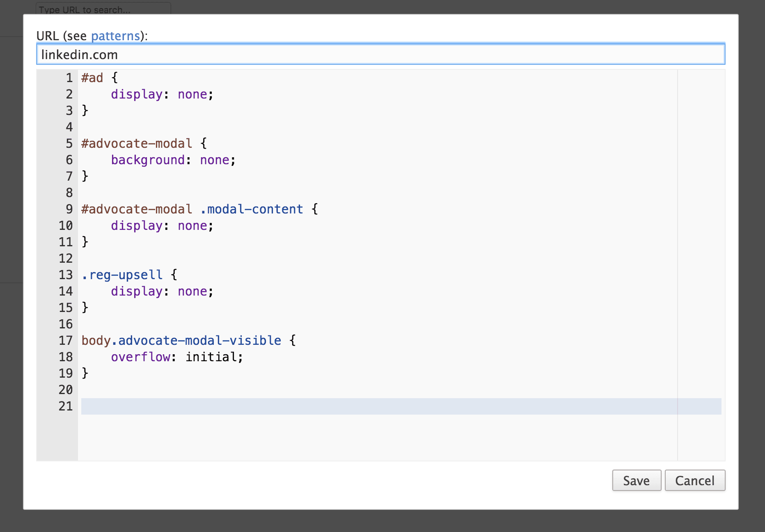Screen dimensions: 765x532
Task: Click the display property on line 2
Action: [137, 94]
